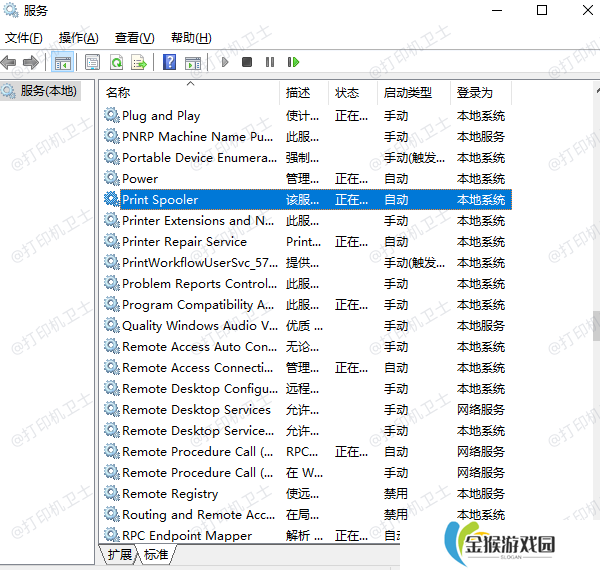Image resolution: width=600 pixels, height=570 pixels.
Task: Click the Start Service play icon
Action: 225,62
